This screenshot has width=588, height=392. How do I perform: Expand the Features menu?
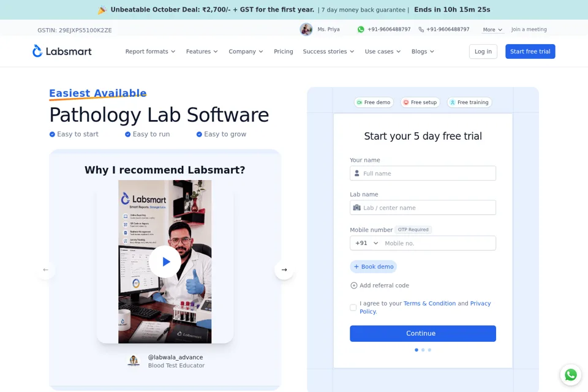(x=202, y=51)
